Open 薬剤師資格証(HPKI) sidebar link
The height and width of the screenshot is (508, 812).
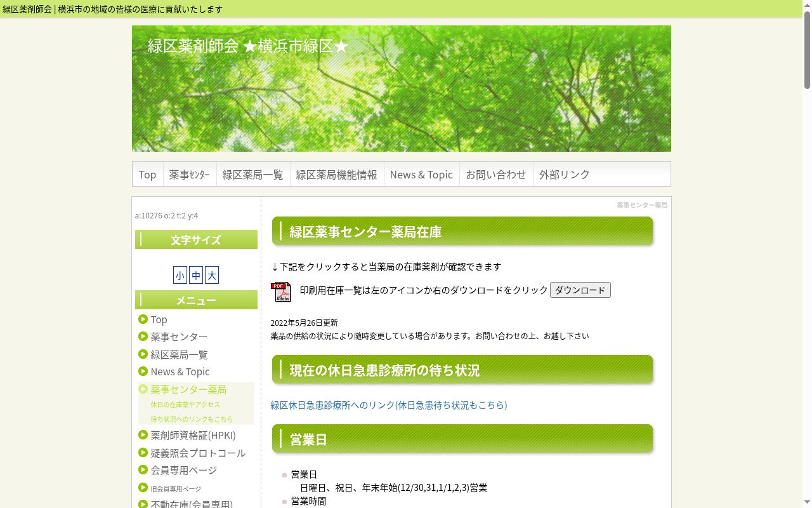coord(193,435)
